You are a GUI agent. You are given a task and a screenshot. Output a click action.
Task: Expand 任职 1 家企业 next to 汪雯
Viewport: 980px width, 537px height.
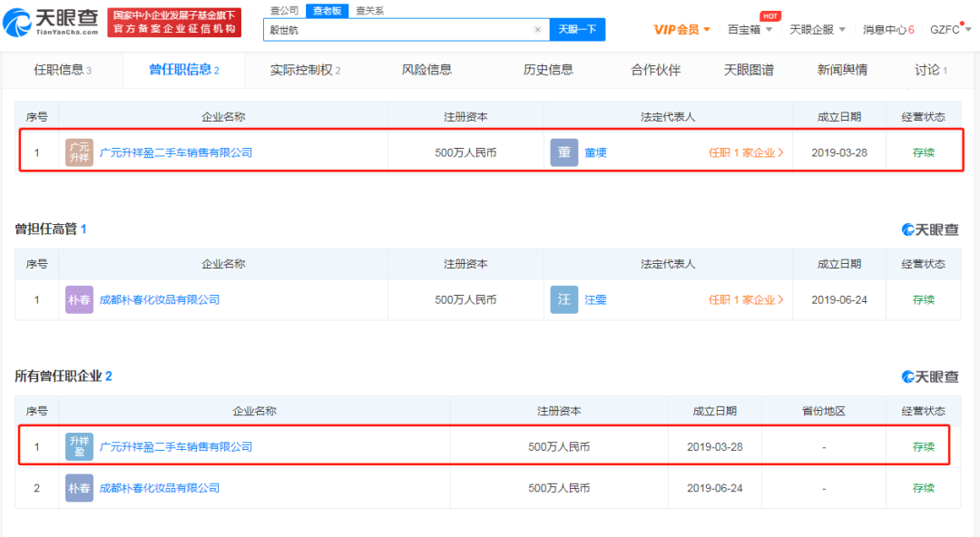pyautogui.click(x=746, y=299)
